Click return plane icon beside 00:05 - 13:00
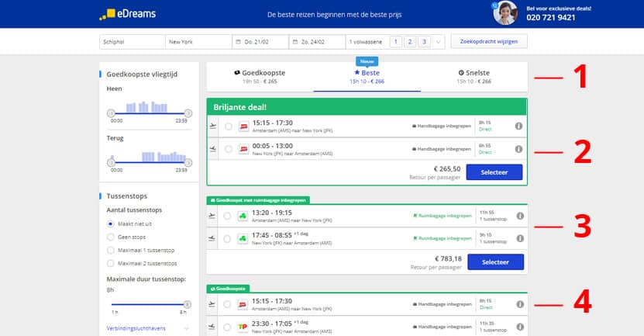 213,149
